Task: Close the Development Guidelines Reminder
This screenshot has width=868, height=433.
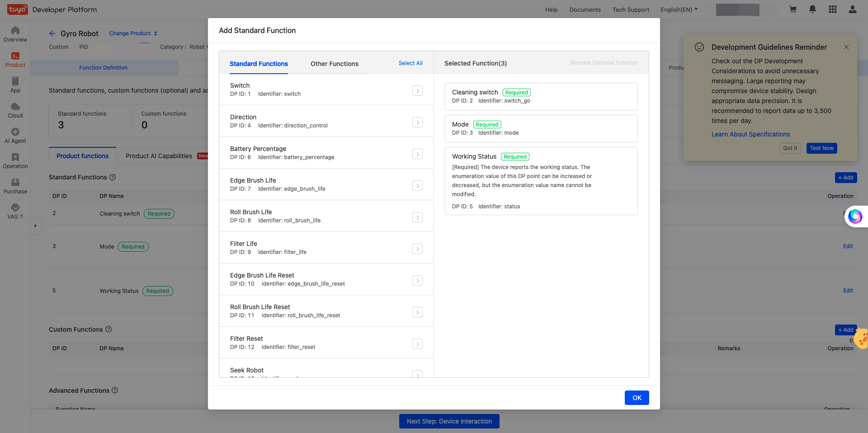Action: coord(846,47)
